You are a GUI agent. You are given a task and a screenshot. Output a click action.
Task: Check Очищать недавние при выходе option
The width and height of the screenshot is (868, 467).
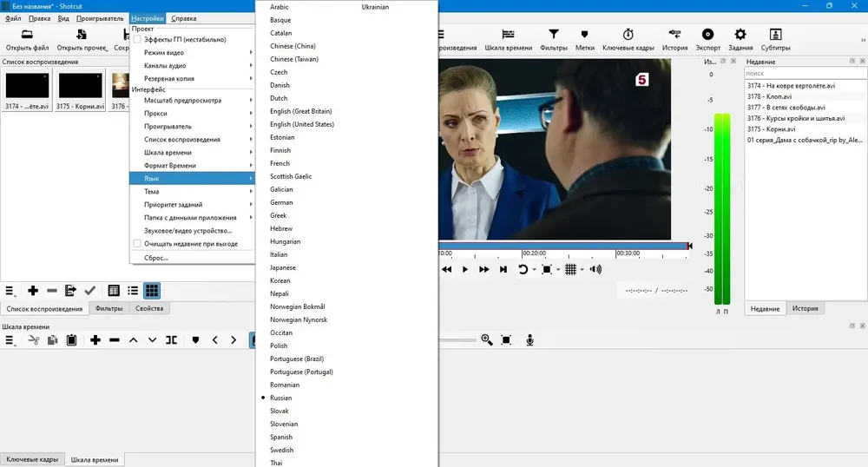(137, 243)
